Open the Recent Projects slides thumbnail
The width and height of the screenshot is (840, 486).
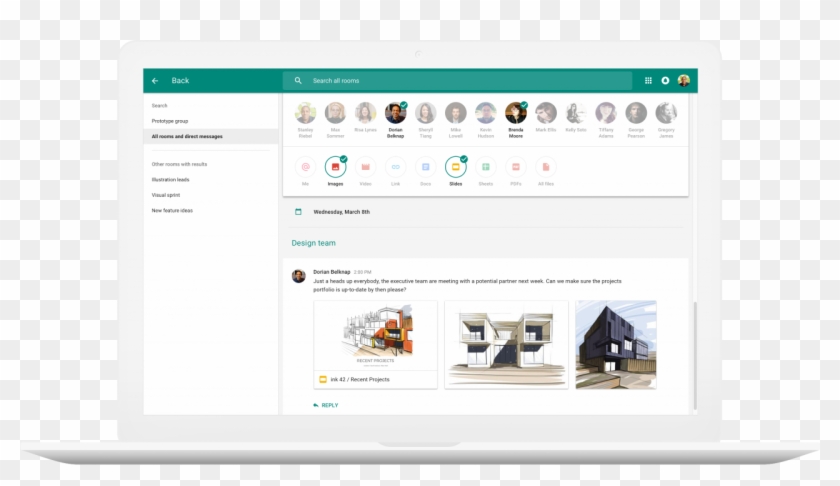(376, 336)
